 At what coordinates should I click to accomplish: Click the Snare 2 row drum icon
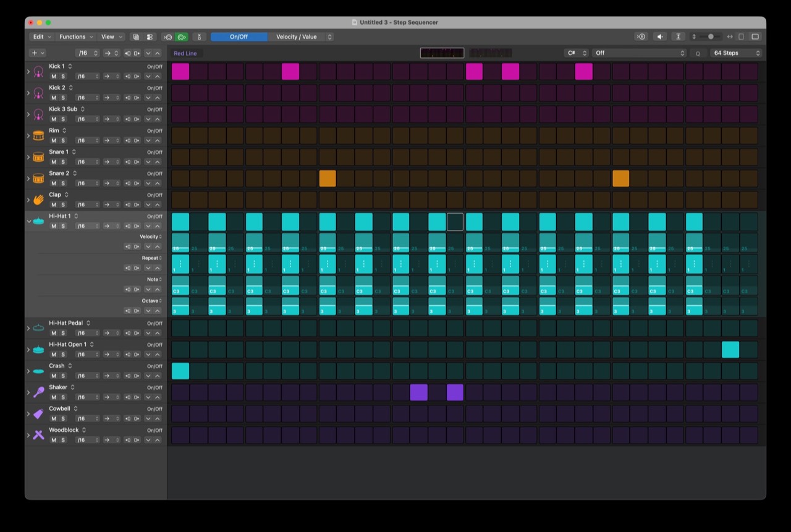pyautogui.click(x=38, y=179)
